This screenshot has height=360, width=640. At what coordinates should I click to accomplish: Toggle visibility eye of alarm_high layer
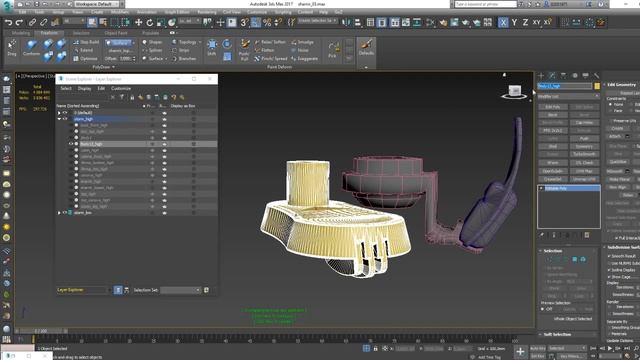point(65,119)
